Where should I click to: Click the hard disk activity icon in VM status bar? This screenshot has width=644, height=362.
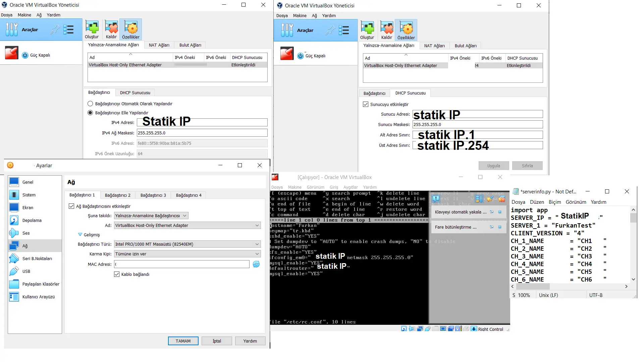(404, 329)
